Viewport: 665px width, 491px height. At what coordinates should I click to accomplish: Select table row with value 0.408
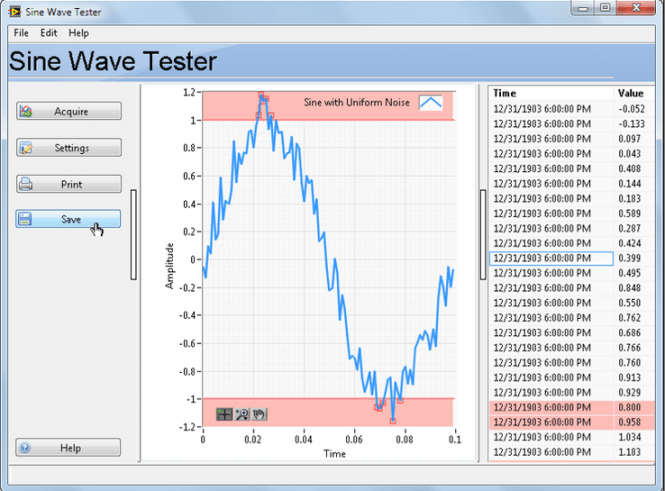point(572,169)
